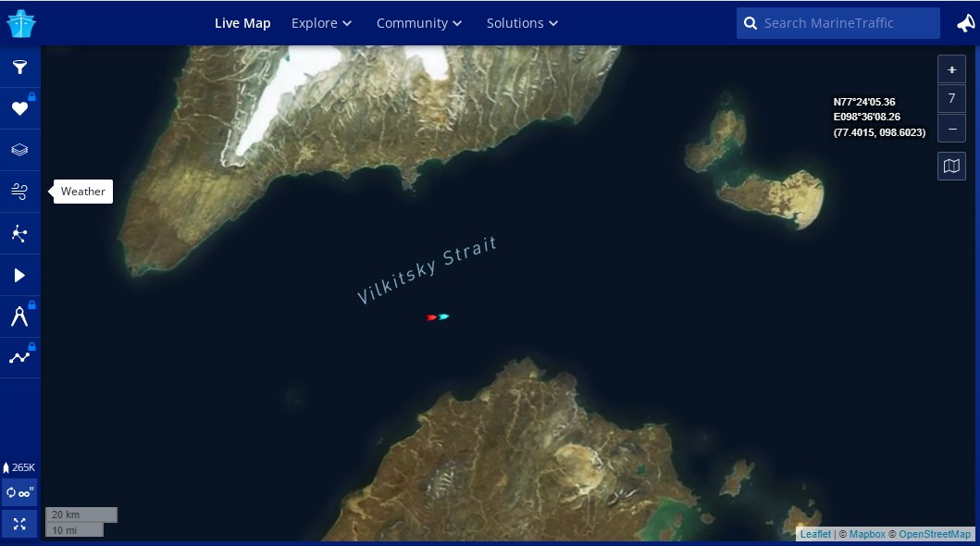Start the playback arrow in the sidebar
This screenshot has width=980, height=546.
(20, 276)
